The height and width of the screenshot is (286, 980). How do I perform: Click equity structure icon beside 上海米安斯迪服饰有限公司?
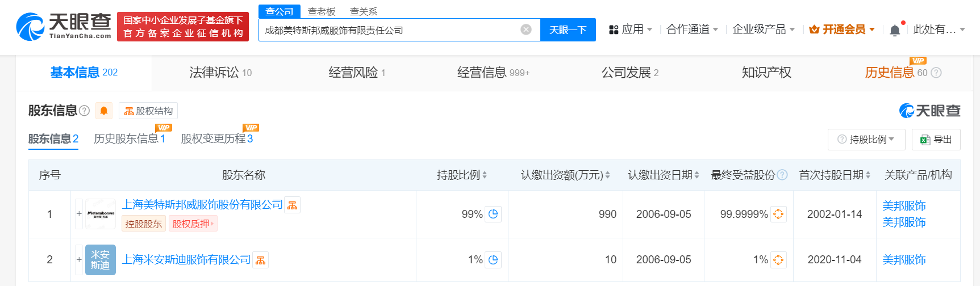(x=260, y=260)
